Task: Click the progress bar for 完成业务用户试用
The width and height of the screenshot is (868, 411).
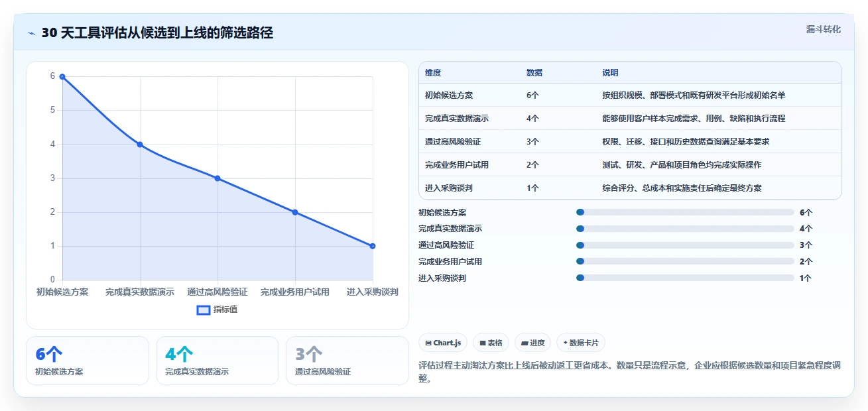Action: point(685,262)
